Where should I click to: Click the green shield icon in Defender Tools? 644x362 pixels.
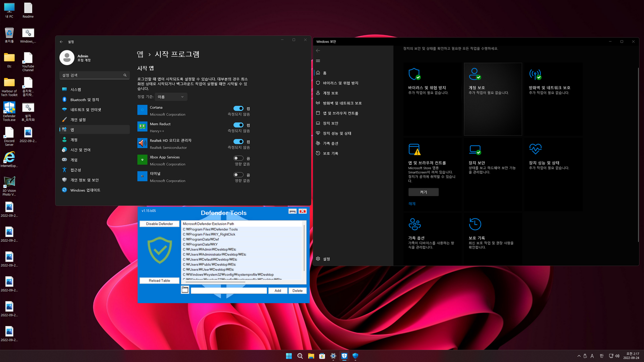tap(160, 250)
